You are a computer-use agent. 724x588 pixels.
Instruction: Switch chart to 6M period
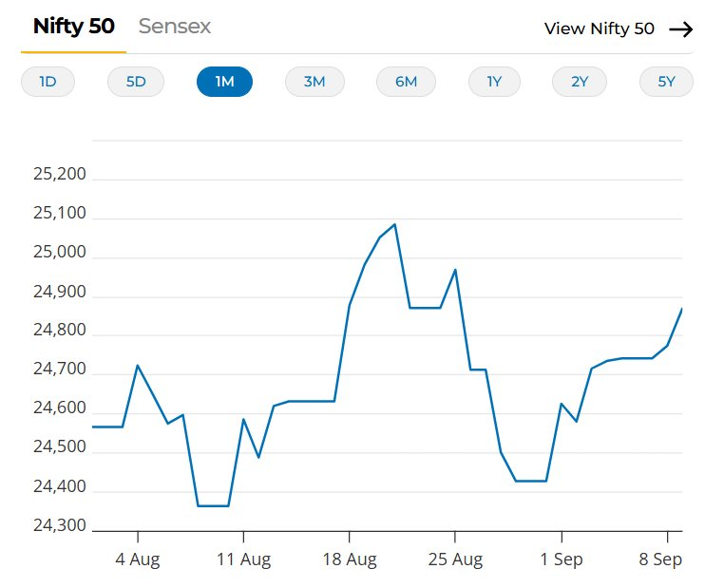406,82
